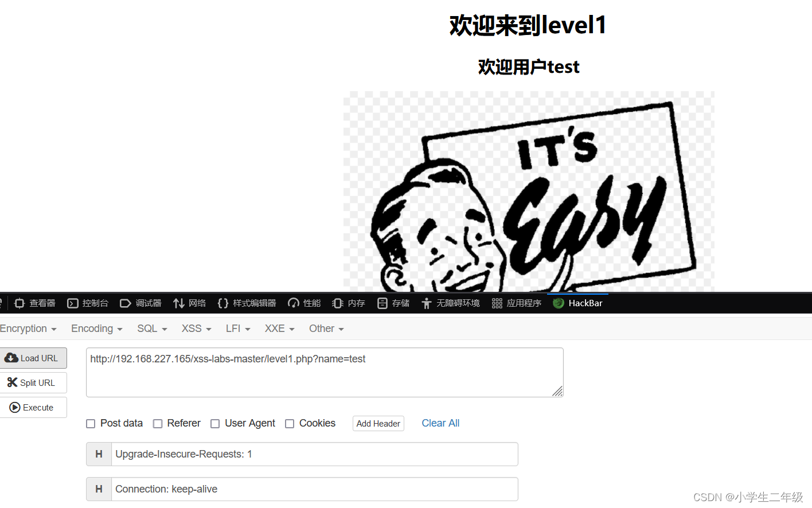
Task: Click the 欢迎来到level1 heading
Action: pyautogui.click(x=528, y=25)
